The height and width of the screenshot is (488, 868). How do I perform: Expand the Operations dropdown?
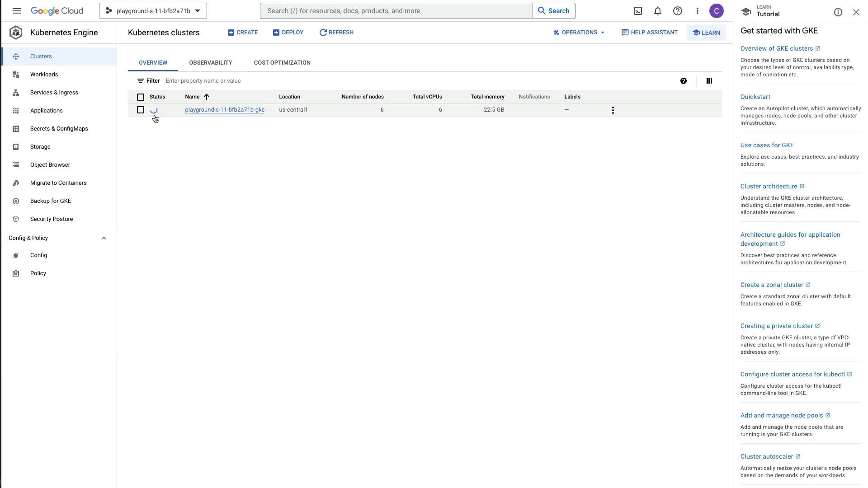coord(579,33)
